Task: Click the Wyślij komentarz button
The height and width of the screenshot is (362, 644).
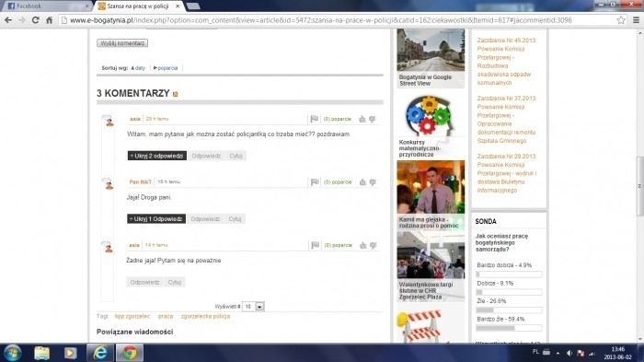Action: 122,42
